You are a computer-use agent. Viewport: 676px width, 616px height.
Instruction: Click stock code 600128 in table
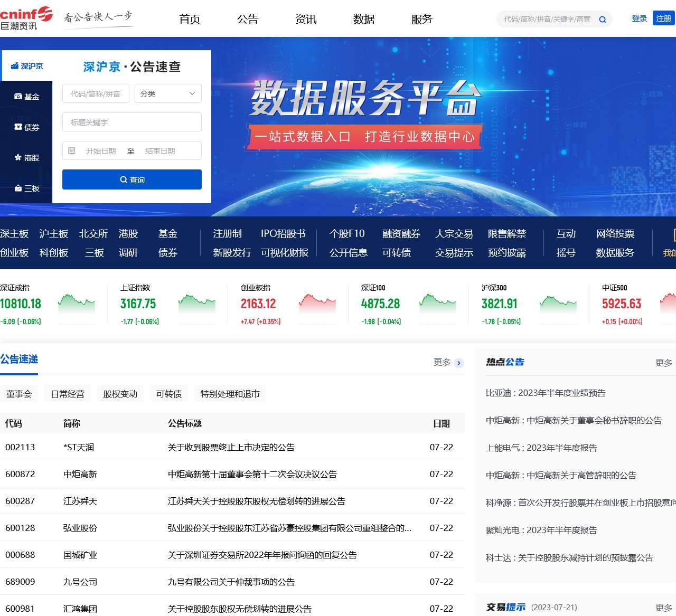coord(20,528)
